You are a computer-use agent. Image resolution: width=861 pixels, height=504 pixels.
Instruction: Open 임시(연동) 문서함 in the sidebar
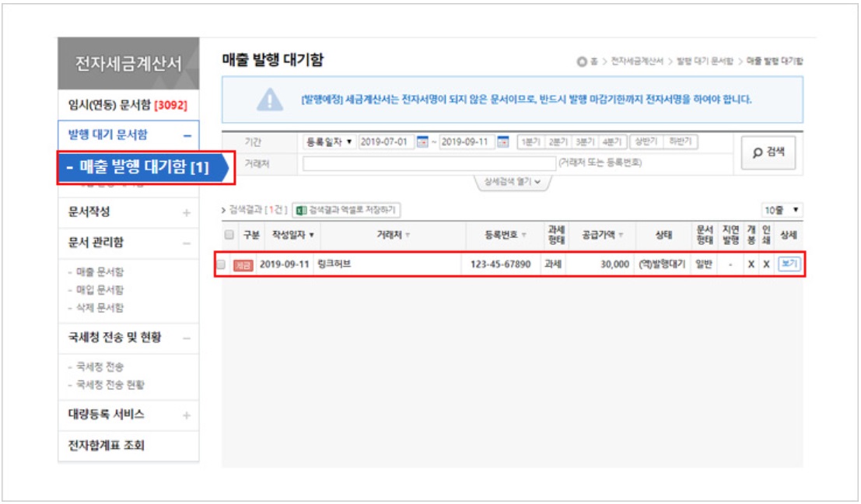(128, 105)
